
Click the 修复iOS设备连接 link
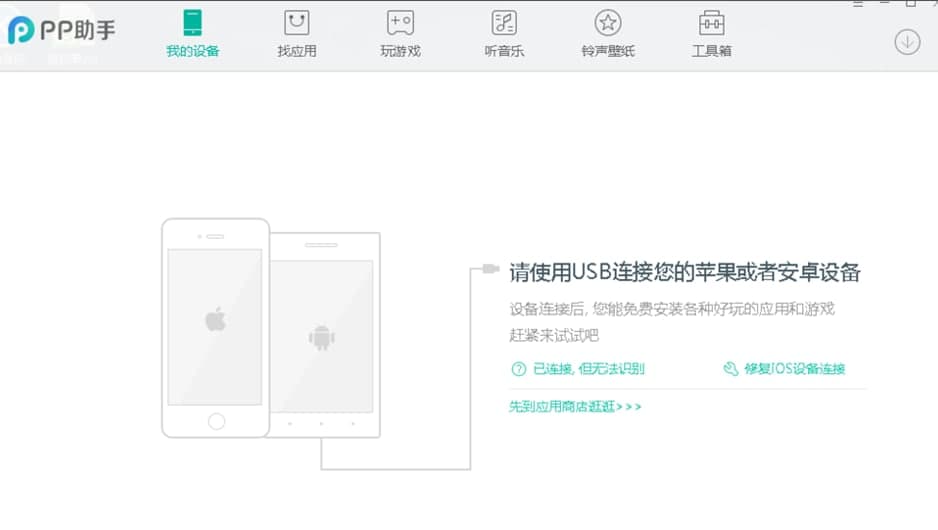[x=794, y=368]
